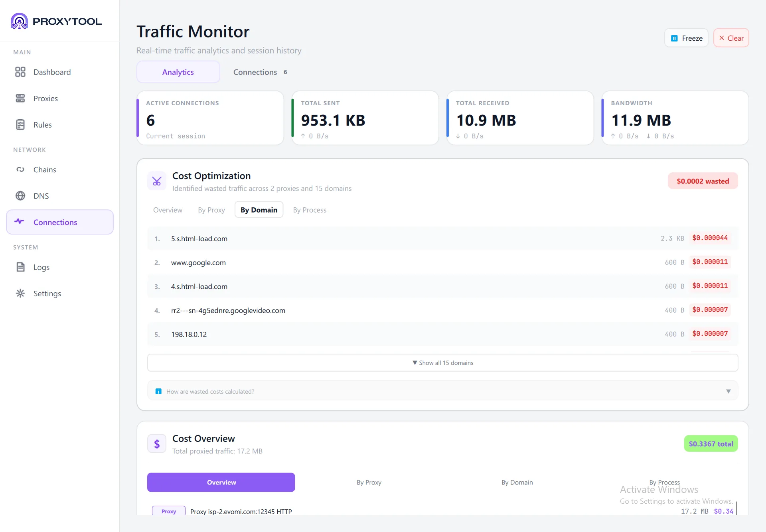Expand How are wasted costs calculated
This screenshot has width=766, height=532.
[443, 391]
